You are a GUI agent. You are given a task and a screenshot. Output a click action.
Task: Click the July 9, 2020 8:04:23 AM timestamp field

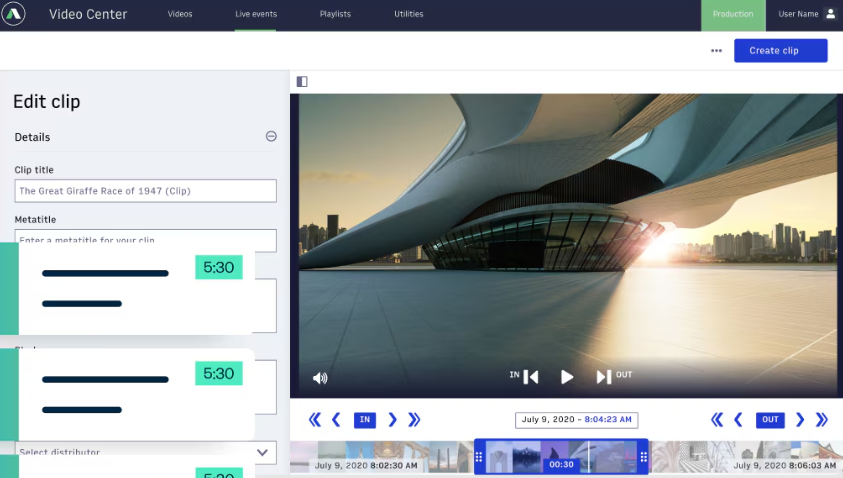click(x=576, y=419)
